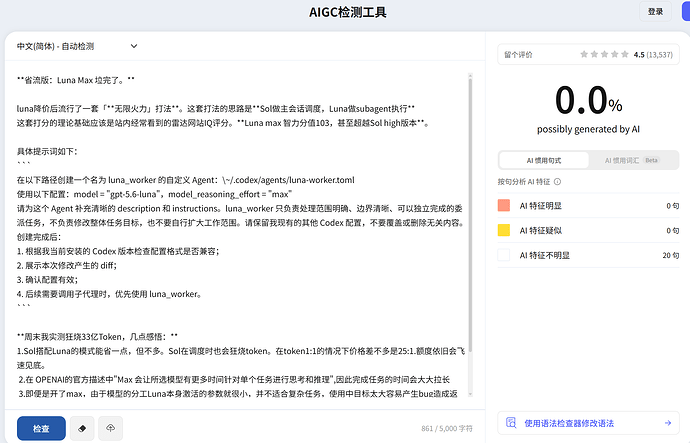Click the 创建完成后 line in the text
Viewport: 690px width, 443px height.
tap(39, 237)
